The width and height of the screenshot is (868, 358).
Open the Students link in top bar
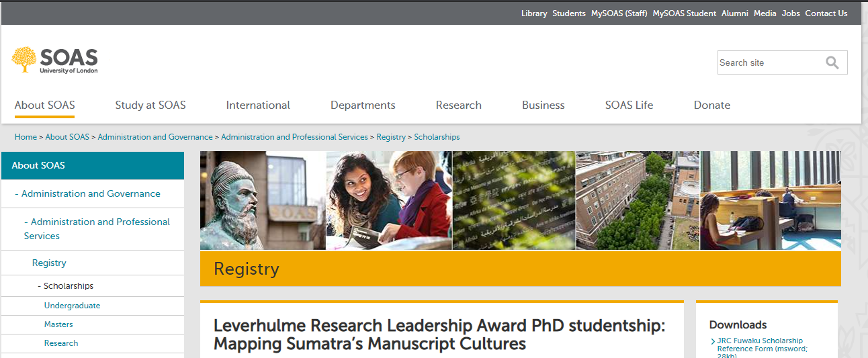point(569,13)
